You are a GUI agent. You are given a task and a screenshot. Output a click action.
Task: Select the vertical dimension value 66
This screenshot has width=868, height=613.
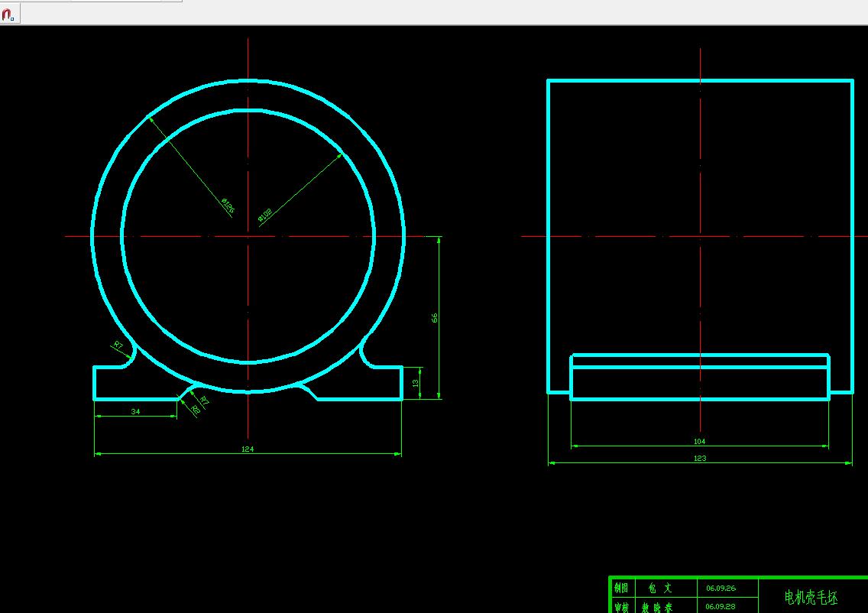coord(435,318)
